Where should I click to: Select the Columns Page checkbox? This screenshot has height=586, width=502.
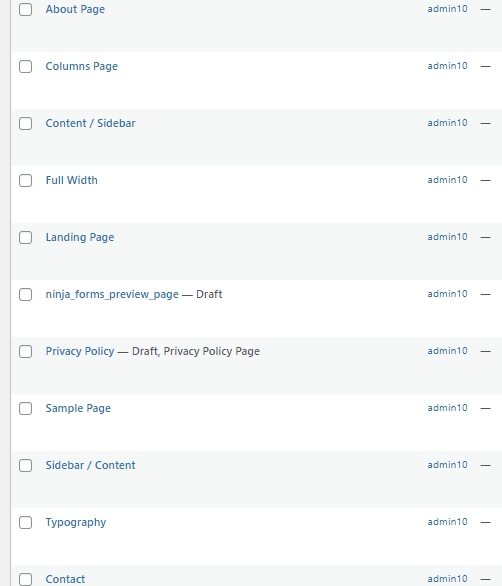click(25, 67)
